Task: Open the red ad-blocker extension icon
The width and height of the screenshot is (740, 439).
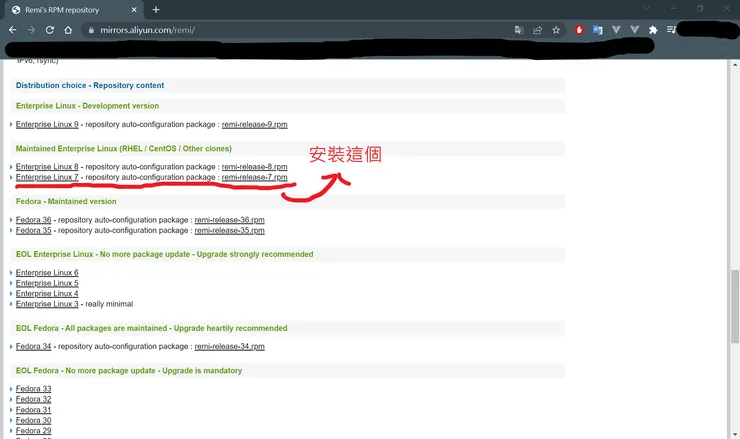Action: click(x=579, y=30)
